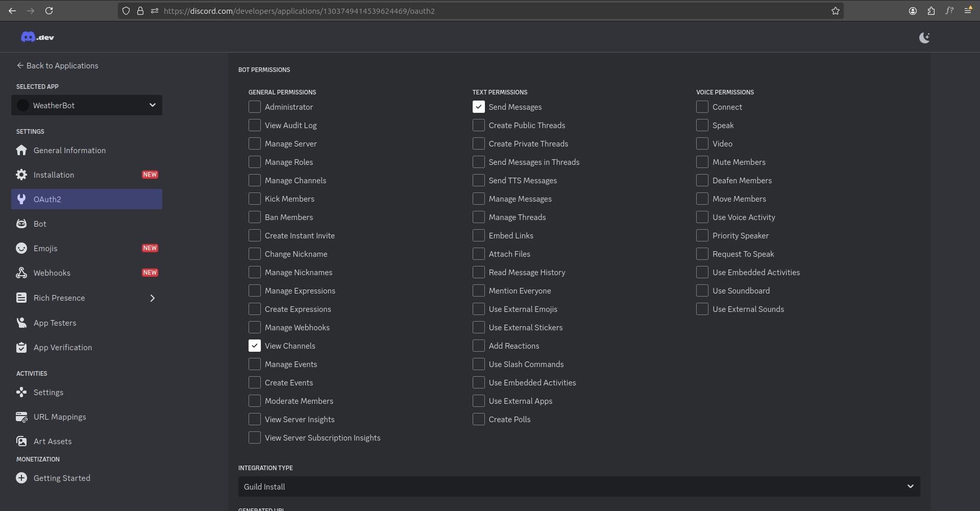Click the Discord .dev logo
Image resolution: width=980 pixels, height=511 pixels.
tap(37, 36)
